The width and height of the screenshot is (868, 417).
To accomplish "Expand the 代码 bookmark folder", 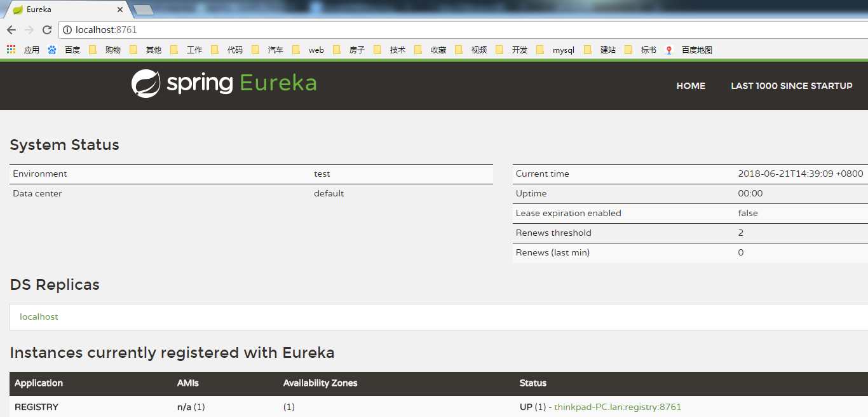I will pyautogui.click(x=228, y=50).
